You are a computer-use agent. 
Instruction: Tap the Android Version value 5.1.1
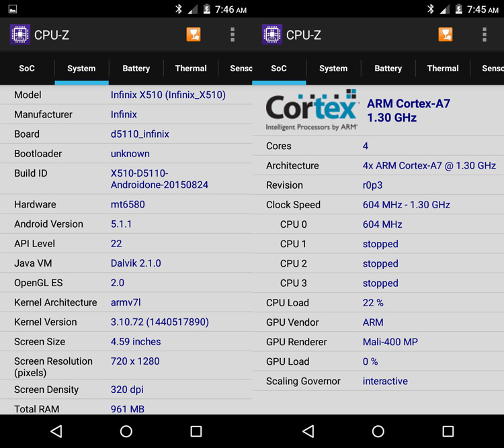(121, 224)
